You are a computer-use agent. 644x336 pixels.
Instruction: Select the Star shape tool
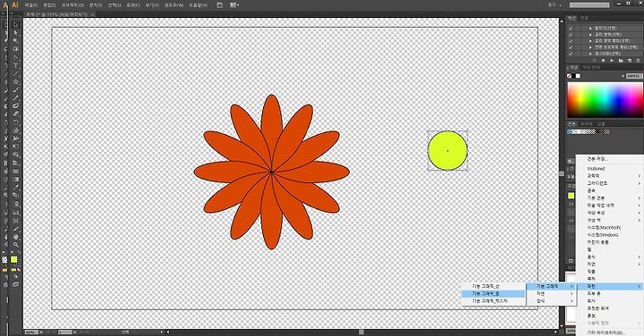16,81
